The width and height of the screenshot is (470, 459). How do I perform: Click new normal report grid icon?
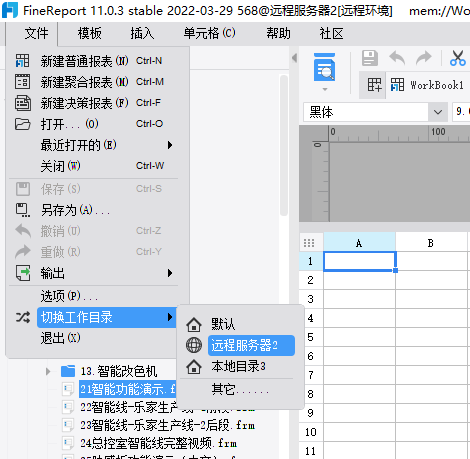pyautogui.click(x=22, y=61)
